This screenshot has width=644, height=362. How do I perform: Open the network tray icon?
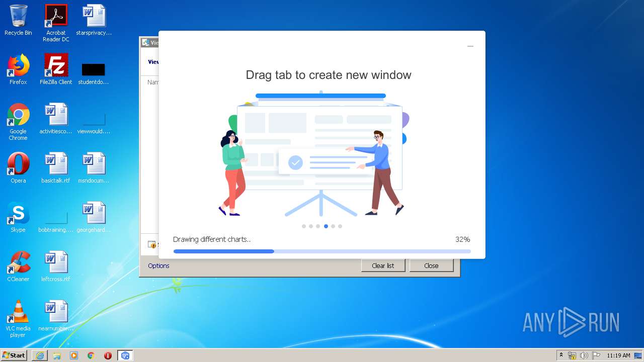572,355
